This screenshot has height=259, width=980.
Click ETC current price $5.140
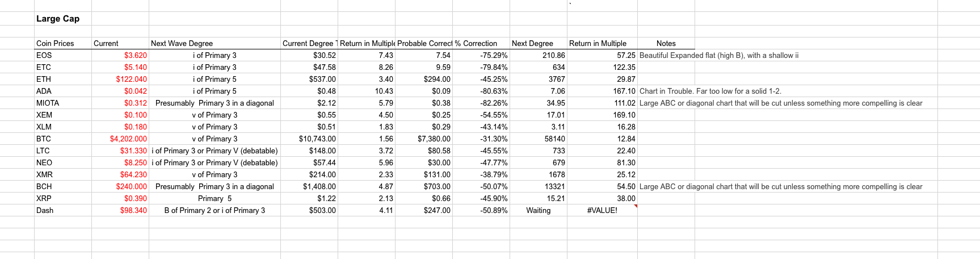coord(120,67)
